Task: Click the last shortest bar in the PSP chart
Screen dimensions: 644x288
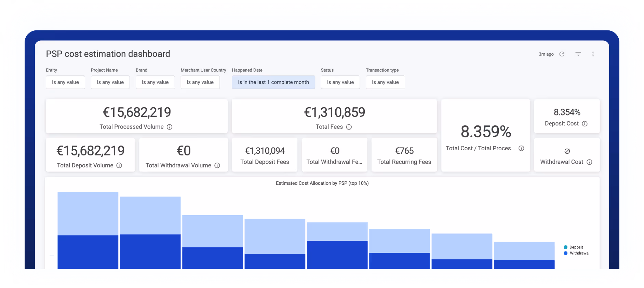Action: (524, 255)
